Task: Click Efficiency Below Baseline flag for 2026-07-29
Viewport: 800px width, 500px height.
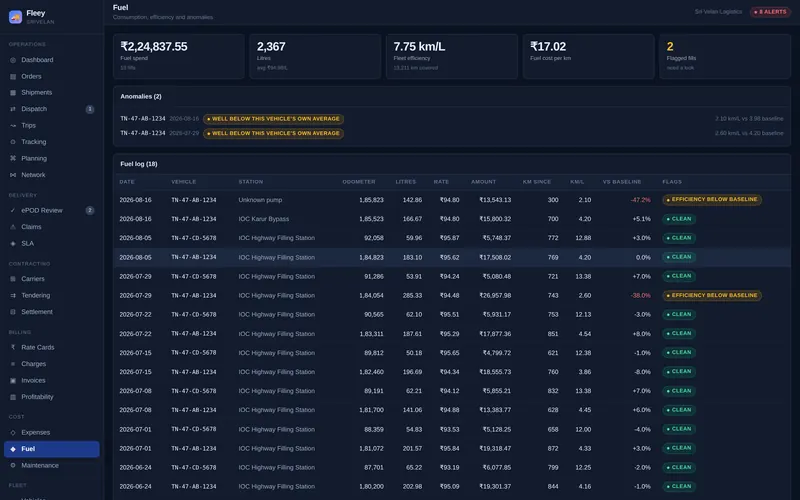Action: (x=712, y=295)
